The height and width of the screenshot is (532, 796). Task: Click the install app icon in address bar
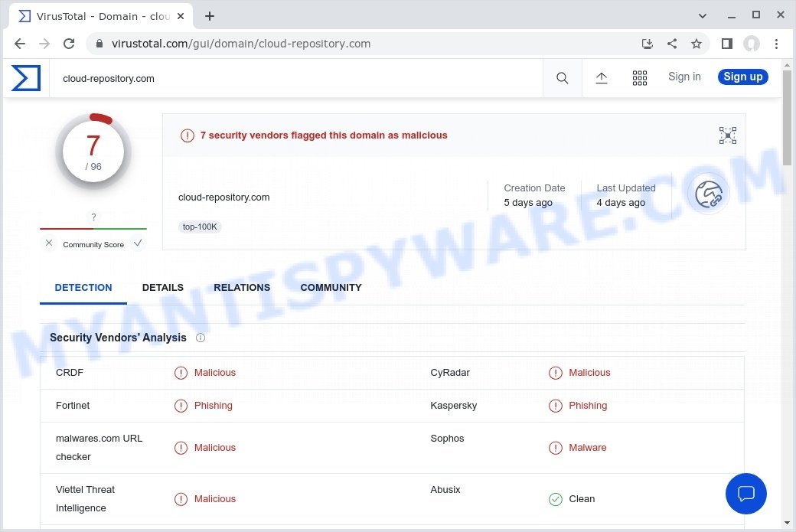point(648,44)
